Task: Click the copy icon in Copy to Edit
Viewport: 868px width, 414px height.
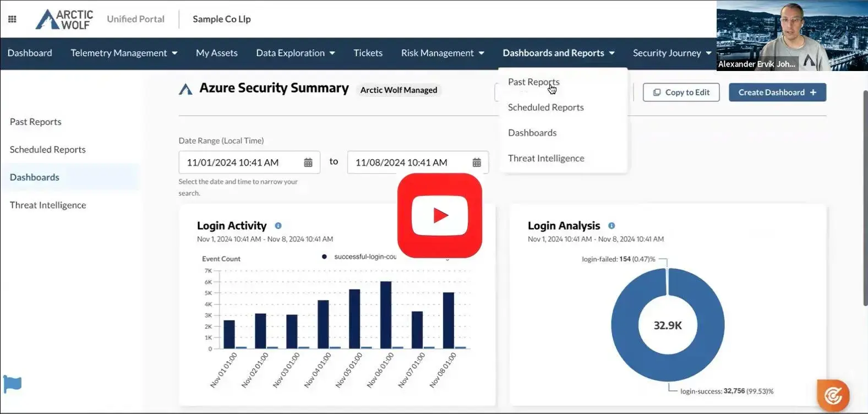Action: tap(657, 92)
